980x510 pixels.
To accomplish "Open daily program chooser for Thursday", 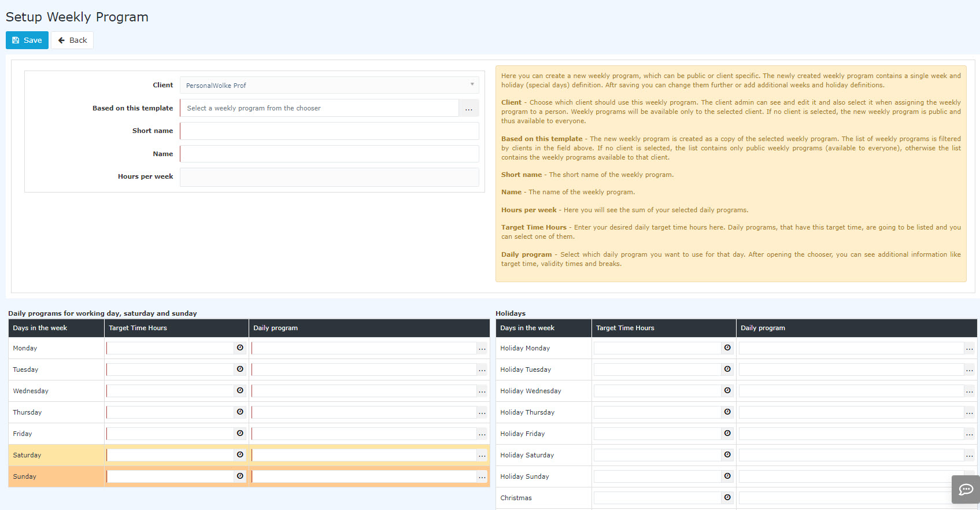I will click(482, 412).
